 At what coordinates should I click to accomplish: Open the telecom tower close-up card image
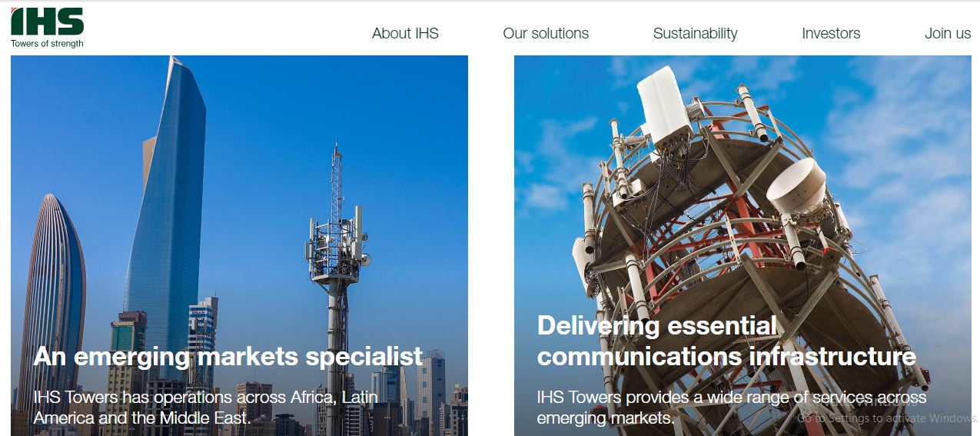(x=742, y=245)
